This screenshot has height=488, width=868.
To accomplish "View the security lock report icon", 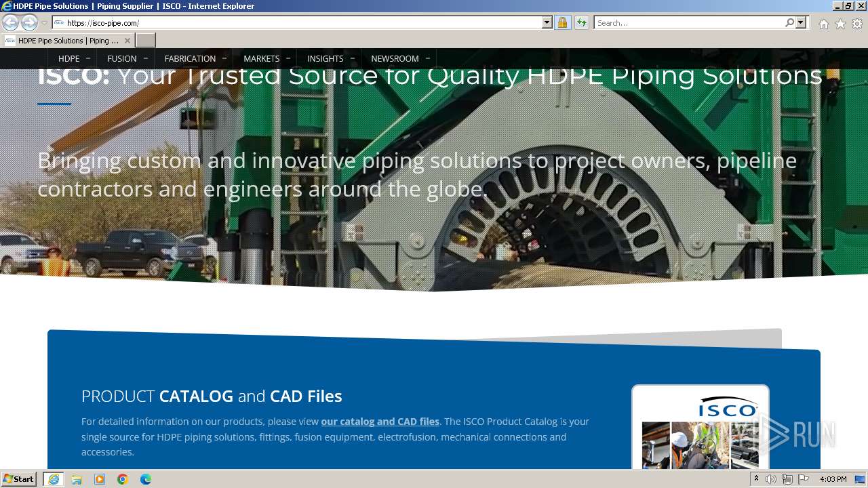I will click(x=562, y=22).
